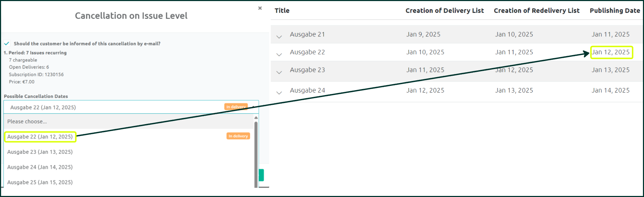The width and height of the screenshot is (644, 197).
Task: Choose highlighted Ausgabe 22 option in the list
Action: [40, 137]
